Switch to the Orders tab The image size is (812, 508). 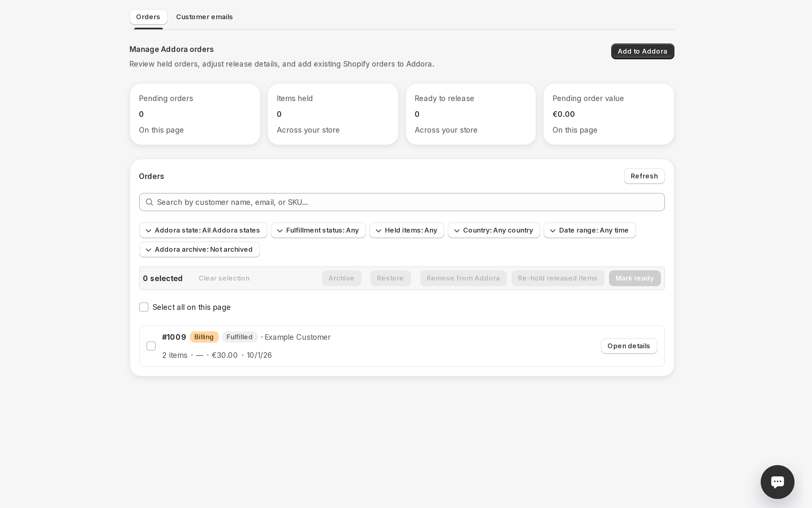[148, 17]
